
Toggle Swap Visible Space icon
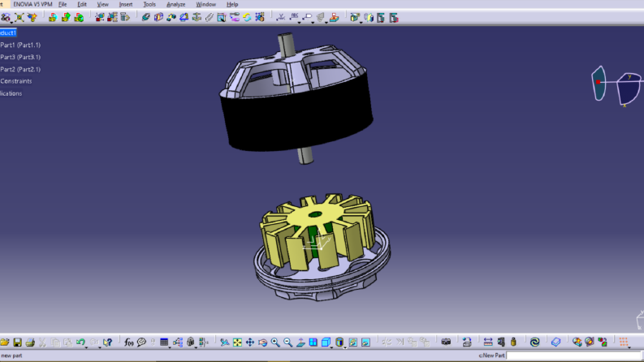coord(365,342)
